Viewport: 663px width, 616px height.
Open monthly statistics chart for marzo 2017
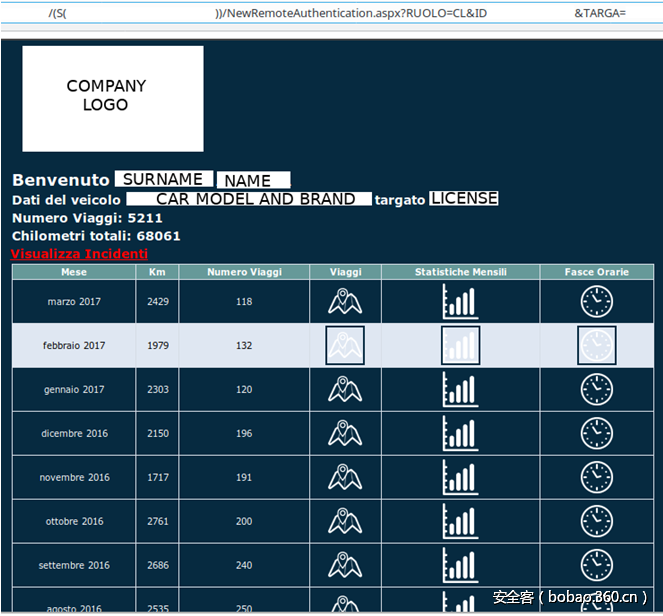point(460,301)
